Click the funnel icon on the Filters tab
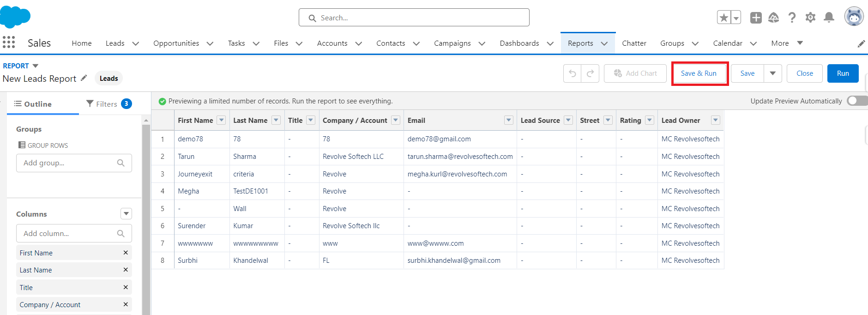 coord(90,103)
